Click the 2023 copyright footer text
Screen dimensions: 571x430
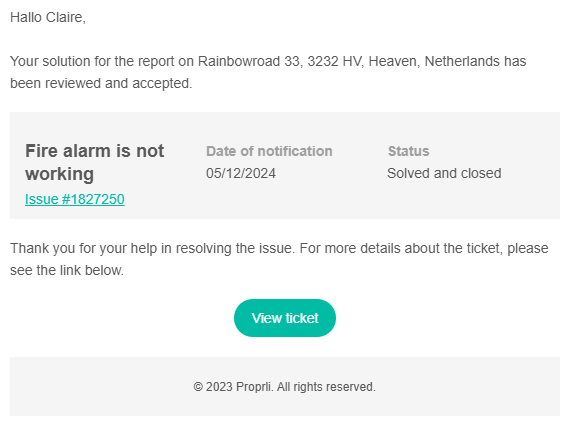284,387
